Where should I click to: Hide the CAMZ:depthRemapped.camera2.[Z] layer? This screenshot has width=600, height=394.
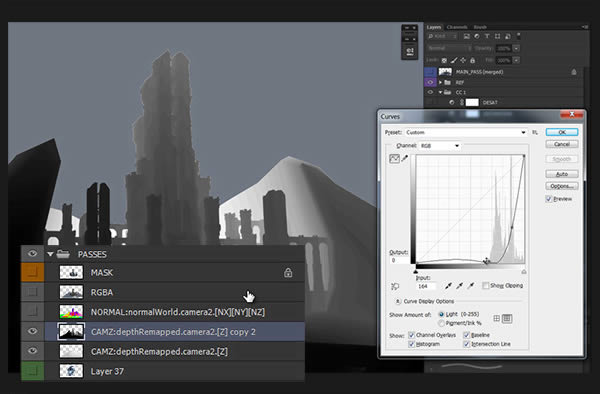click(33, 351)
